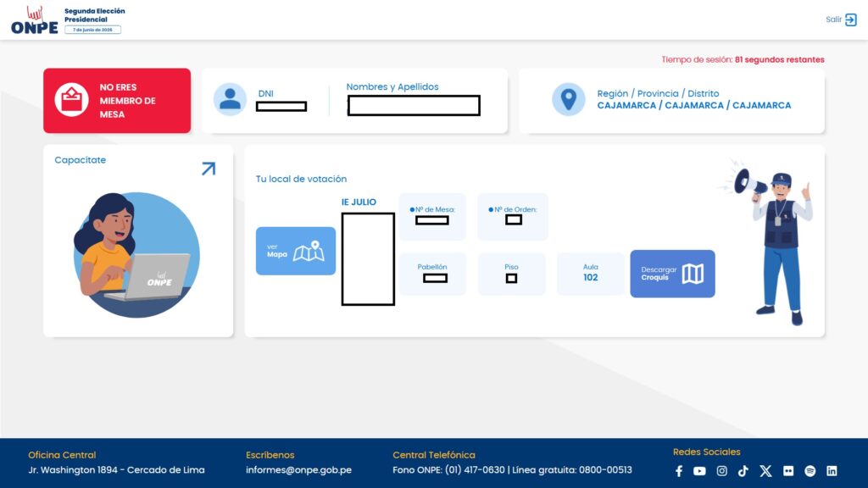Image resolution: width=868 pixels, height=488 pixels.
Task: Click the location pin icon beside Región
Action: click(569, 99)
